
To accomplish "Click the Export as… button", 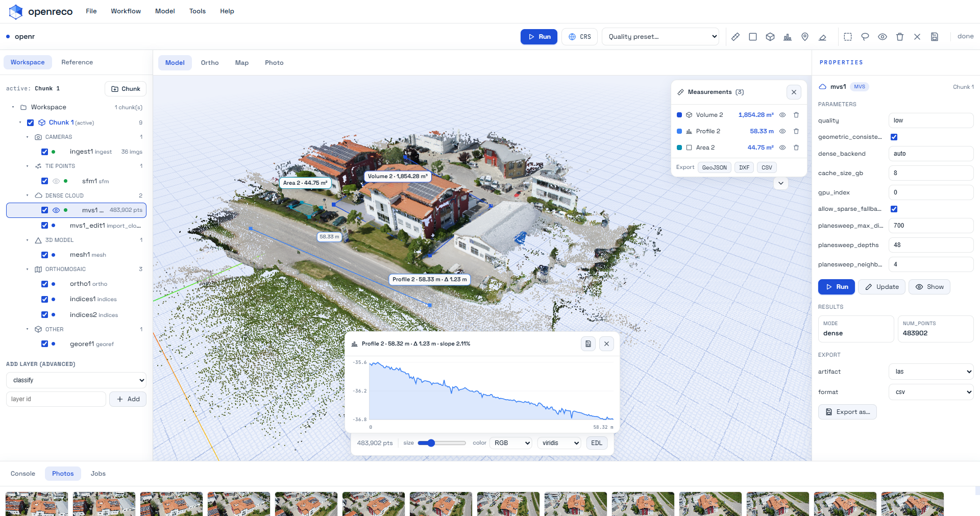I will (847, 412).
